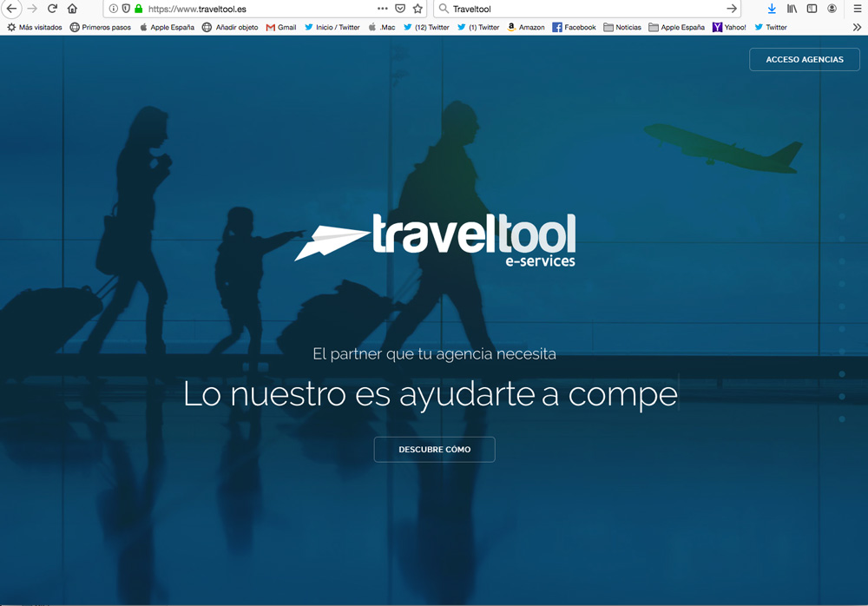
Task: Open (12) Twitter bookmark
Action: [x=426, y=27]
